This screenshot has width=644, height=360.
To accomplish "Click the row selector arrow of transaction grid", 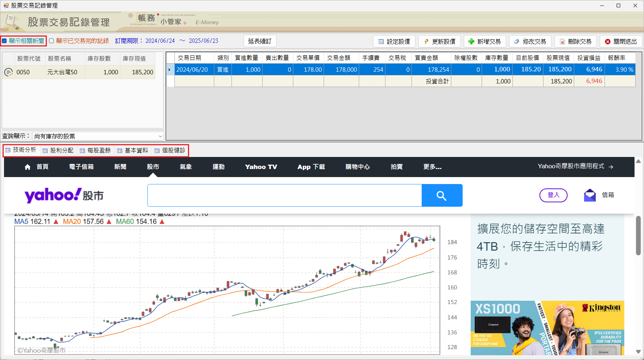I will [170, 70].
